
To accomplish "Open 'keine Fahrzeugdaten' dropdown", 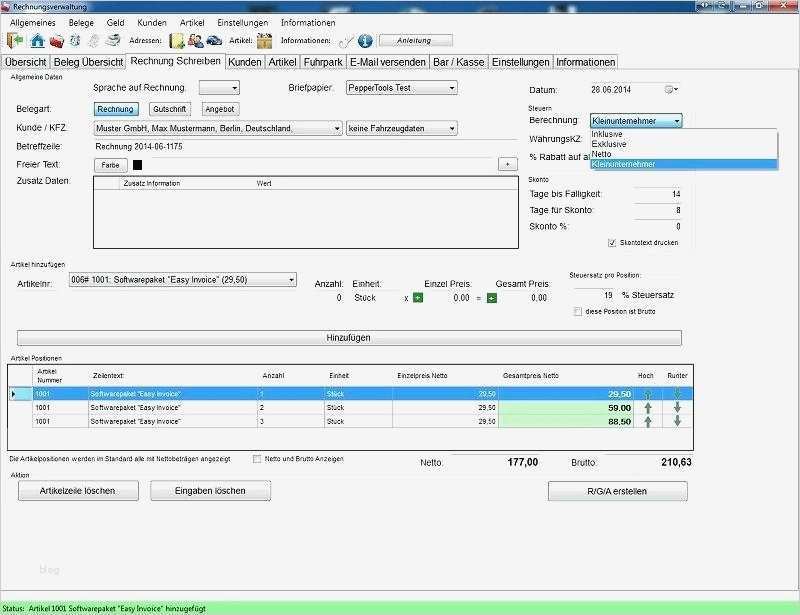I will (x=402, y=129).
